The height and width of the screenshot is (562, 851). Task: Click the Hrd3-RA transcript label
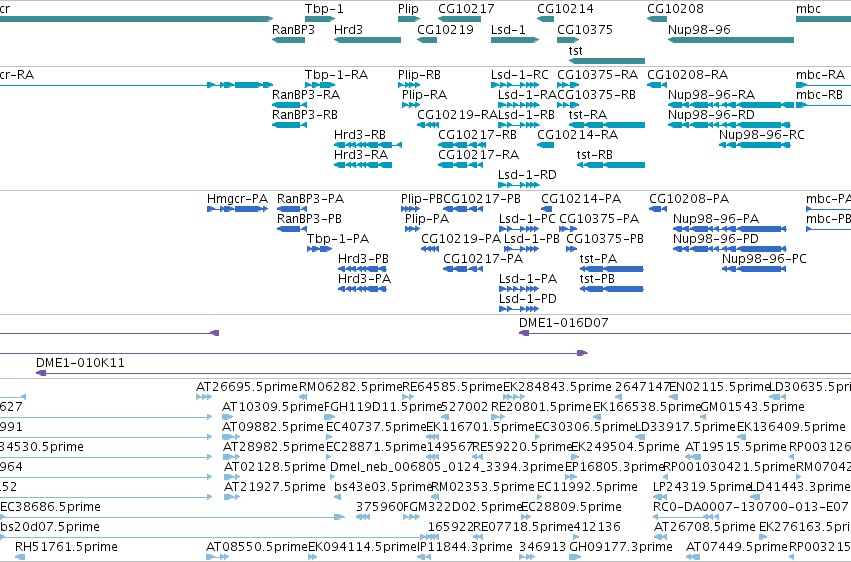(360, 155)
